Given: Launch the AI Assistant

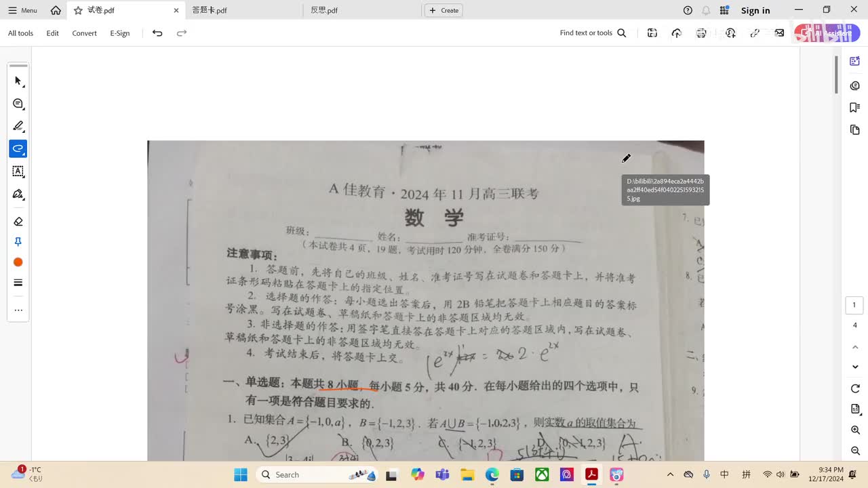Looking at the screenshot, I should [827, 33].
